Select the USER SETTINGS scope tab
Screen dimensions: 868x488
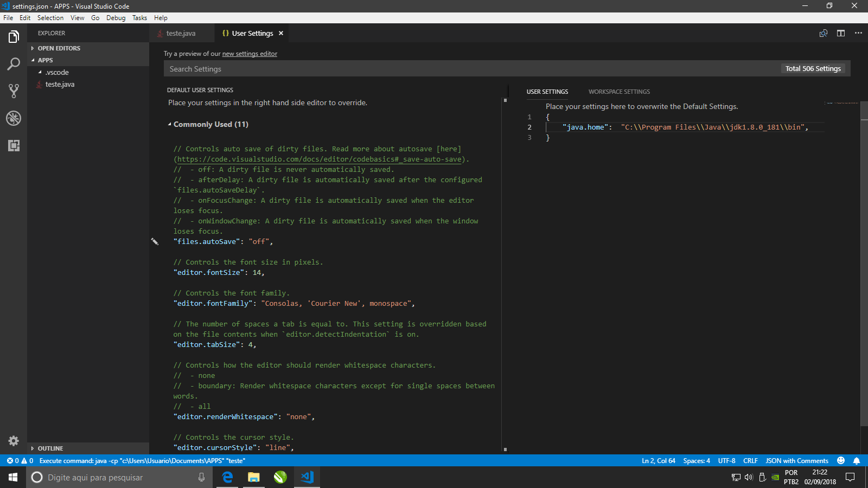pos(547,92)
